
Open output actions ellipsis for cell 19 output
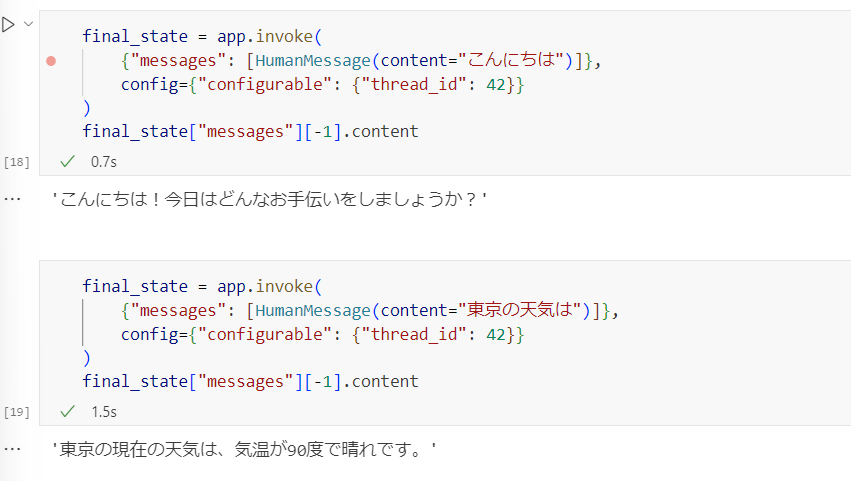(12, 449)
